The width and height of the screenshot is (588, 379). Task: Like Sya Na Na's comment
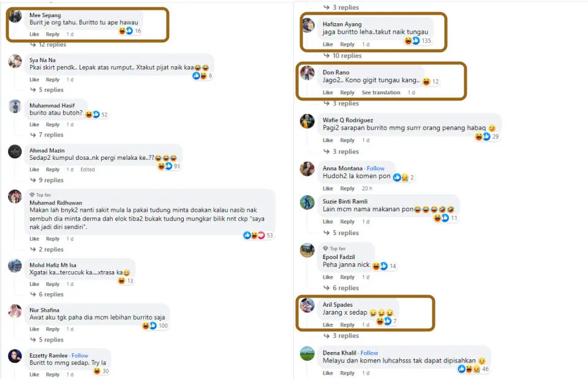pyautogui.click(x=34, y=80)
